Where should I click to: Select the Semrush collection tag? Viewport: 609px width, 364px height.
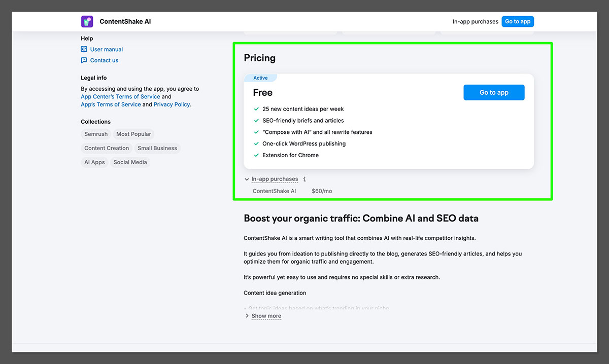point(96,134)
